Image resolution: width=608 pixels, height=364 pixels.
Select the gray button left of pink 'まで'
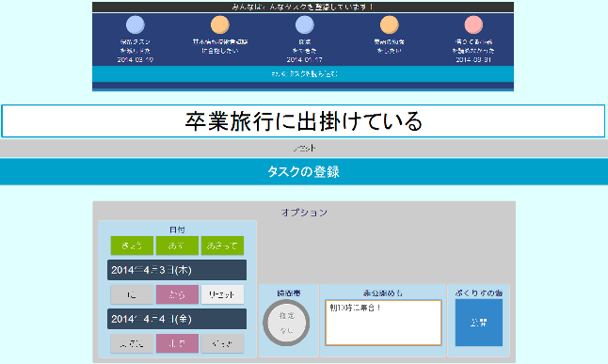coord(132,343)
